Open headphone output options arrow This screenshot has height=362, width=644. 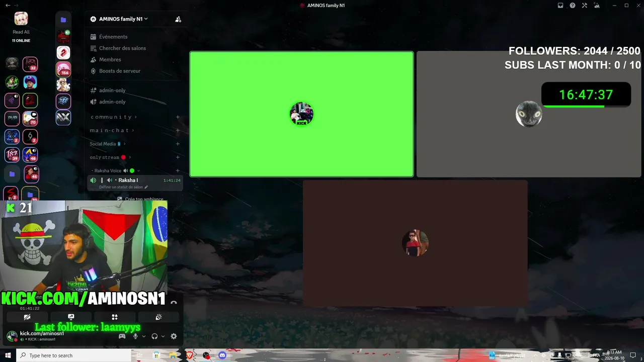163,336
